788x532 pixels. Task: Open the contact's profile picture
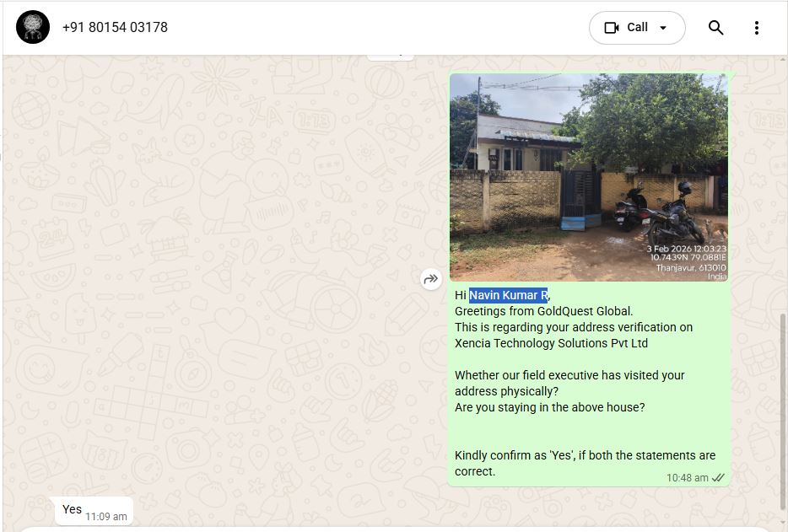click(x=33, y=28)
